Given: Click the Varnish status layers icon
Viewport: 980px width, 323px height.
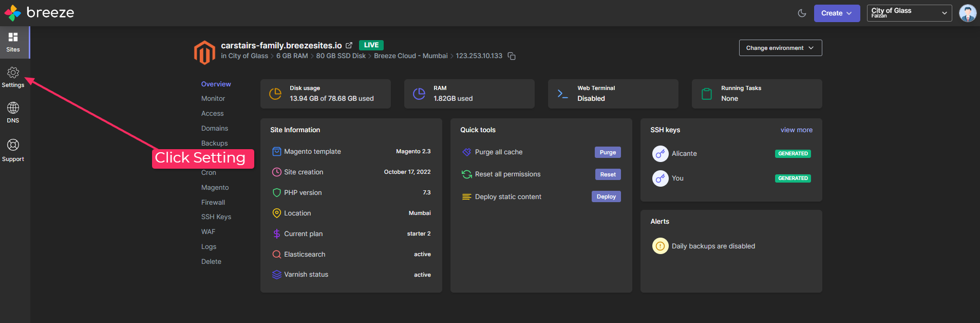Looking at the screenshot, I should point(276,275).
